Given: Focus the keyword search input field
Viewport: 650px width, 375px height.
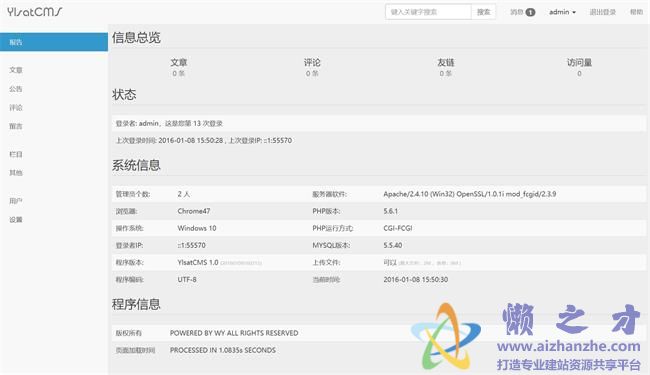Looking at the screenshot, I should 428,12.
